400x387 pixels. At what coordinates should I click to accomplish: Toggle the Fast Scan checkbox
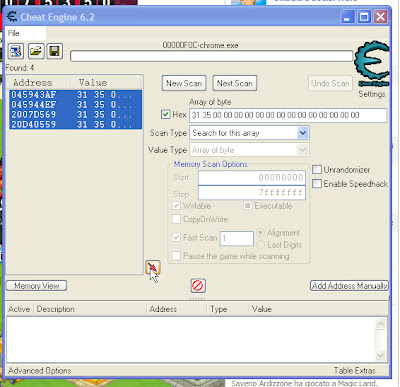[x=176, y=238]
